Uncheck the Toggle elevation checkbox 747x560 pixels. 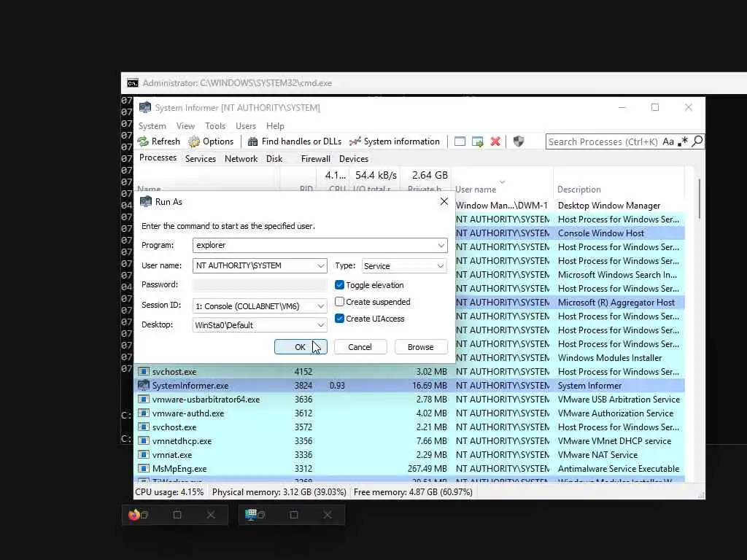339,285
